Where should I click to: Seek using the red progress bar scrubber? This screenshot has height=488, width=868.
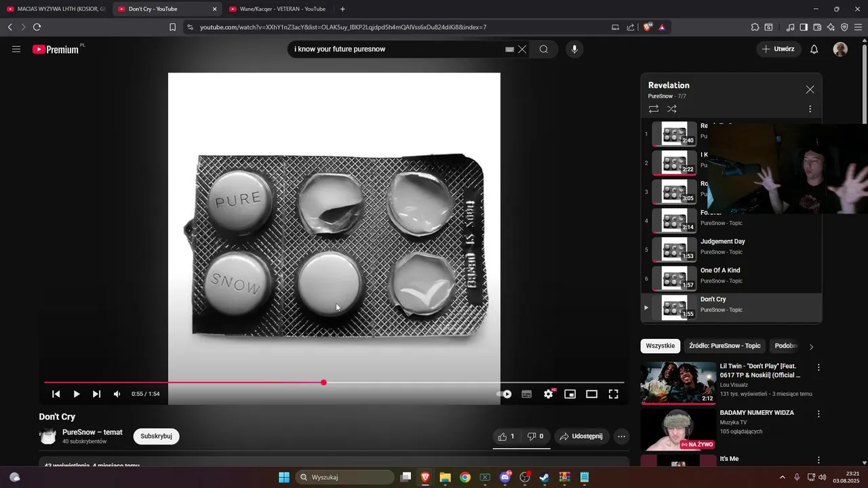[x=323, y=382]
